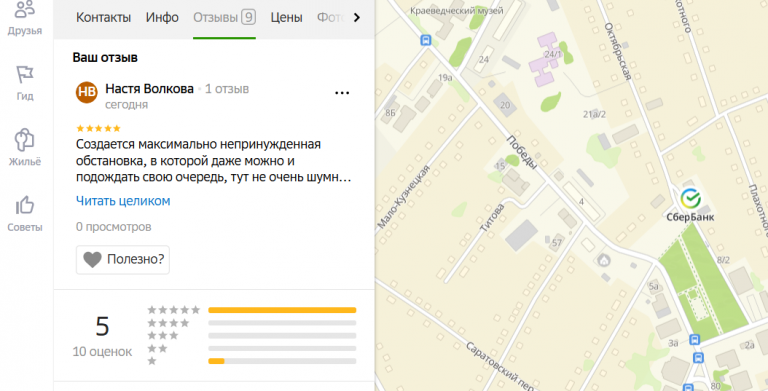Viewport: 768px width, 391px height.
Task: Click the Ваш отзыв heading
Action: (105, 57)
